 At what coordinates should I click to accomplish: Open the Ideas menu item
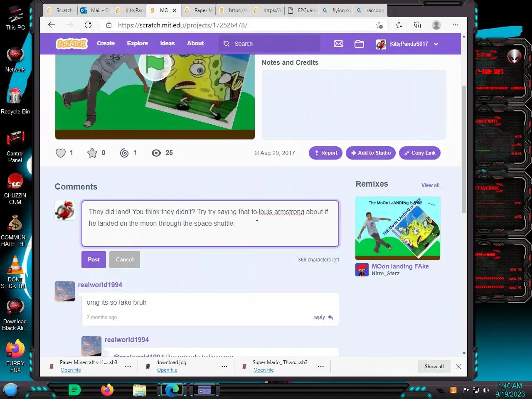coord(167,43)
